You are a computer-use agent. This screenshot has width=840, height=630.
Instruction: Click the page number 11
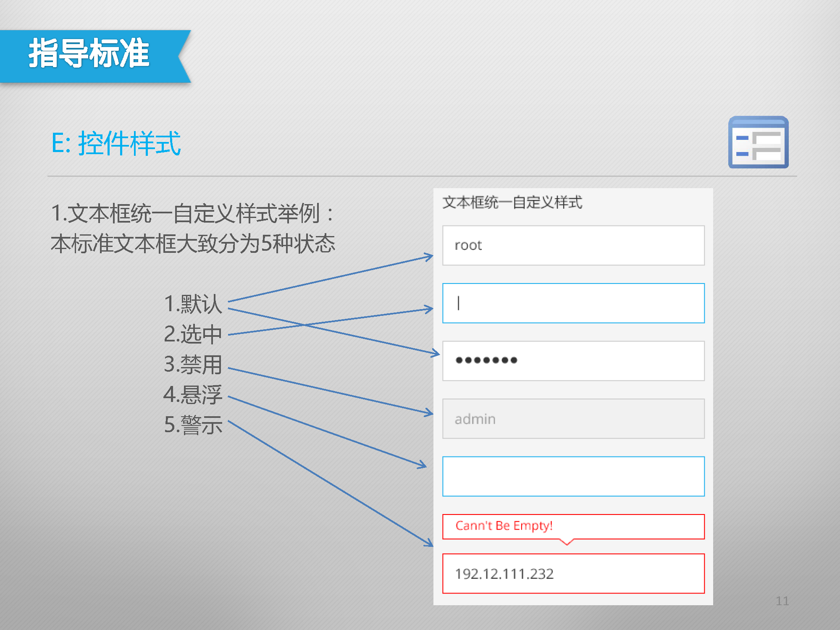[782, 601]
